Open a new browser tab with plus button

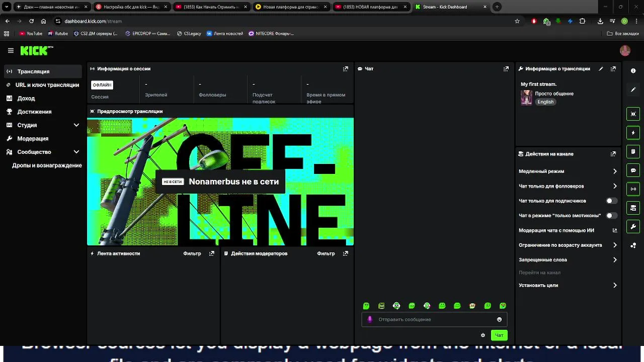497,7
